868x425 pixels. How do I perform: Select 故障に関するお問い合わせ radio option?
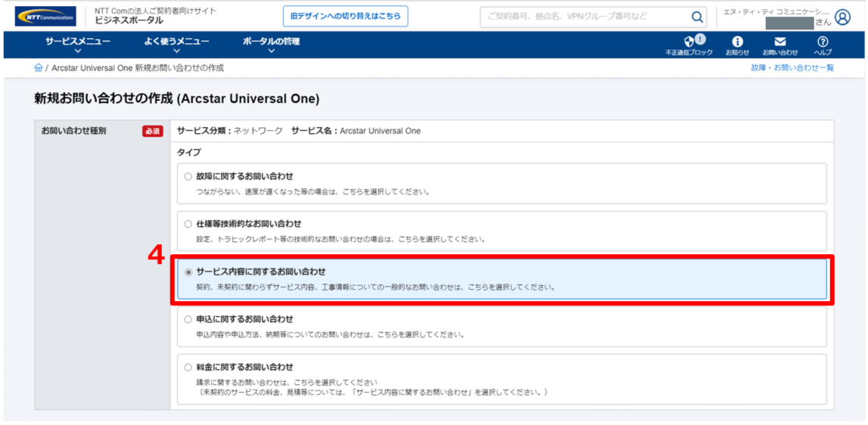coord(188,176)
